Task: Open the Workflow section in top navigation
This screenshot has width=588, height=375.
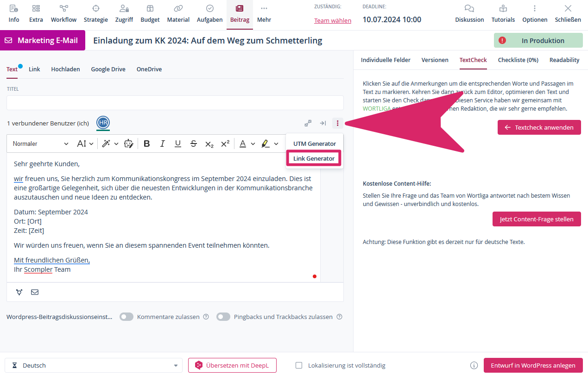Action: (63, 13)
